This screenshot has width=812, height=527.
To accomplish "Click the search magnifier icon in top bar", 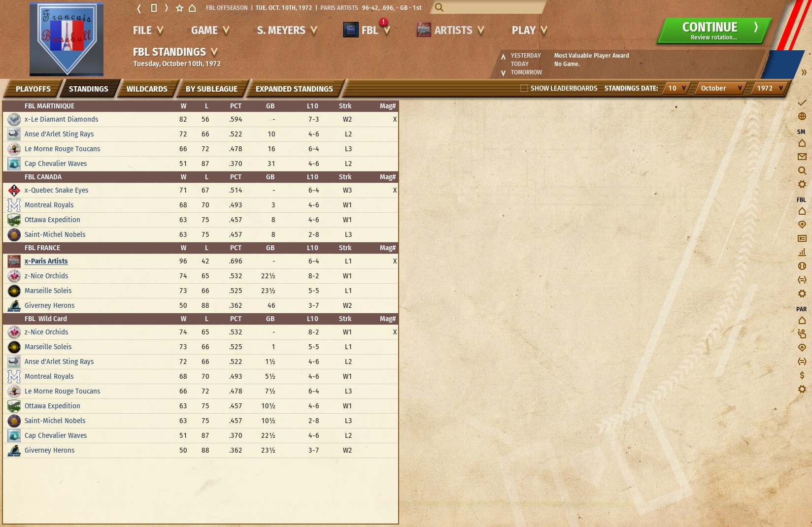I will pos(439,7).
